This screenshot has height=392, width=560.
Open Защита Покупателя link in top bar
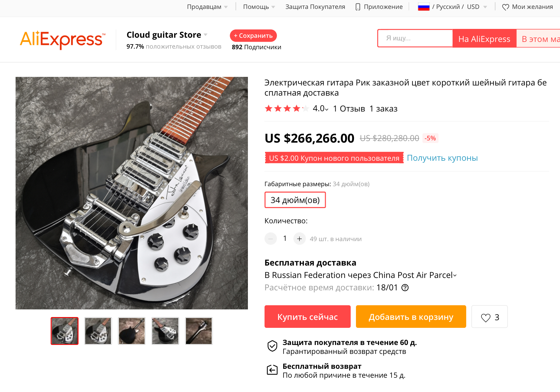[x=315, y=7]
